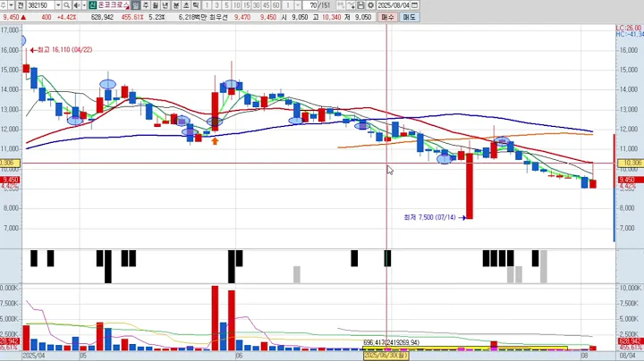The height and width of the screenshot is (361, 644).
Task: Click the red 매수 buy button
Action: pos(387,17)
